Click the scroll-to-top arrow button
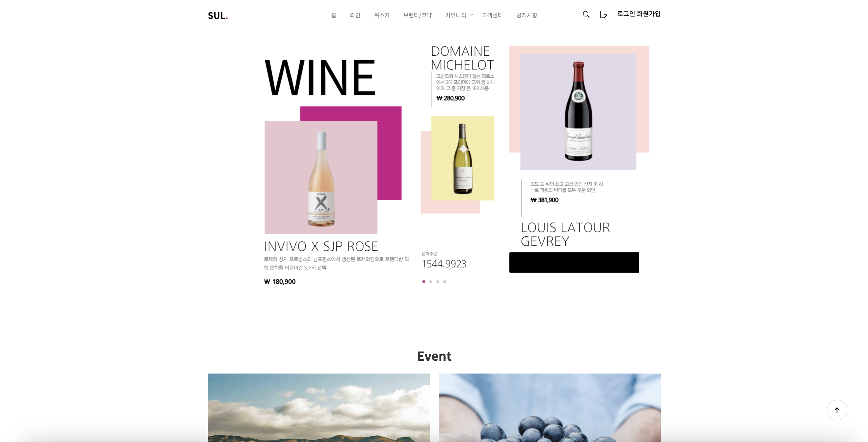Image resolution: width=868 pixels, height=442 pixels. coord(837,410)
